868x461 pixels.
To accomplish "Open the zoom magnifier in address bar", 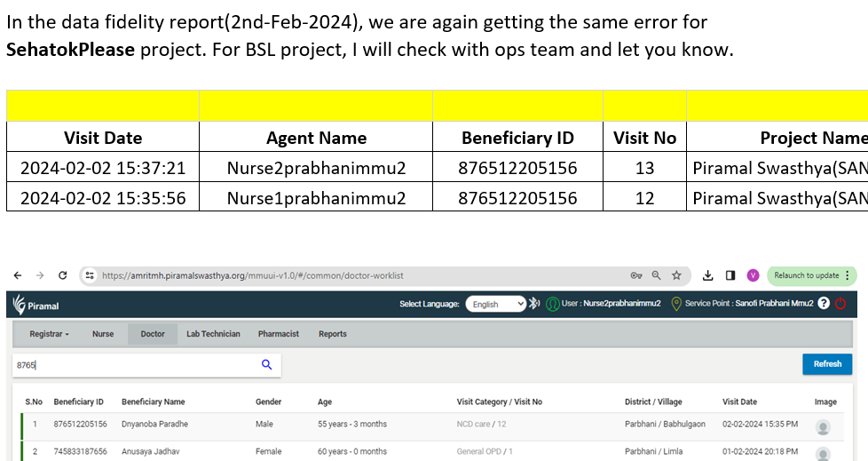I will coord(657,275).
